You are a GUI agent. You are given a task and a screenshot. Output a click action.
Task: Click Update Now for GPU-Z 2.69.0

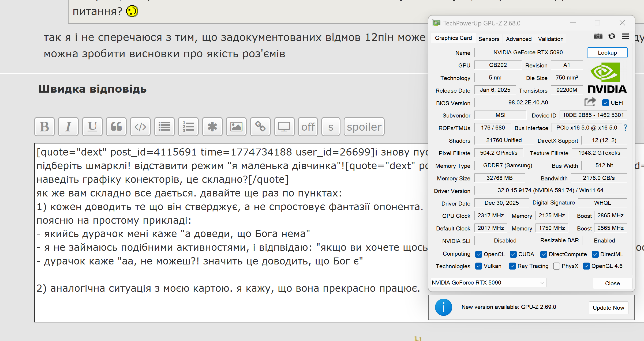608,308
